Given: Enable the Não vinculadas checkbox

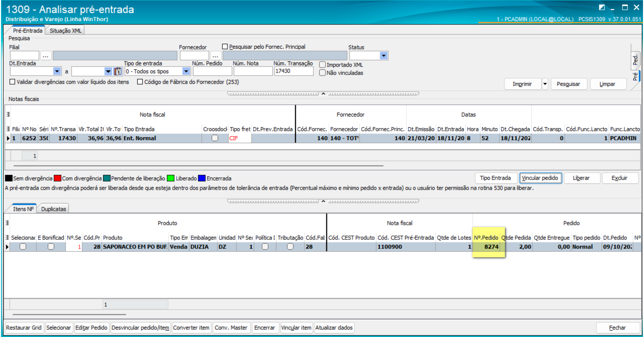Looking at the screenshot, I should (322, 73).
